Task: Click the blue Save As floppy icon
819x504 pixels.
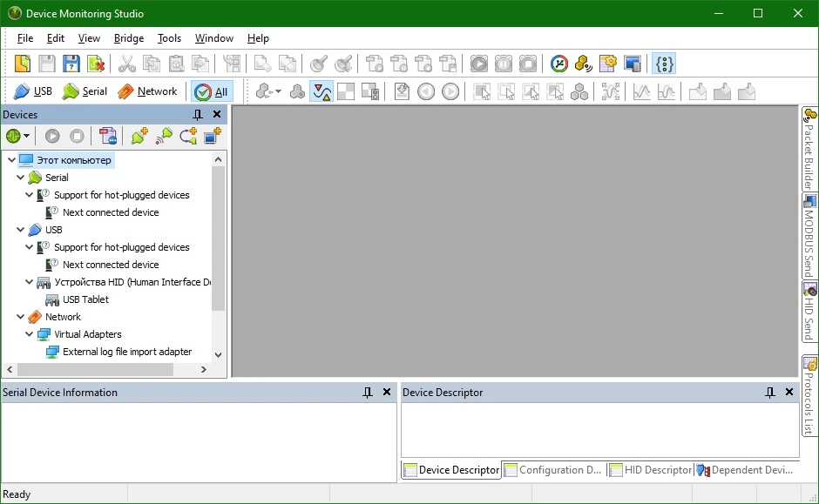Action: pos(71,64)
